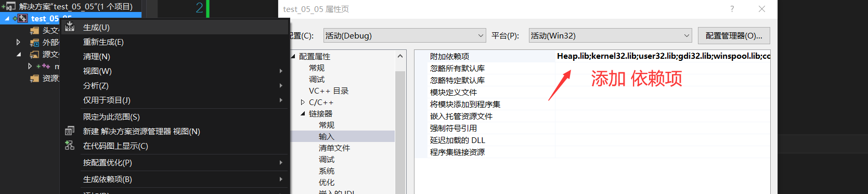
Task: Click the Build (生成) icon in context menu
Action: coord(70,27)
